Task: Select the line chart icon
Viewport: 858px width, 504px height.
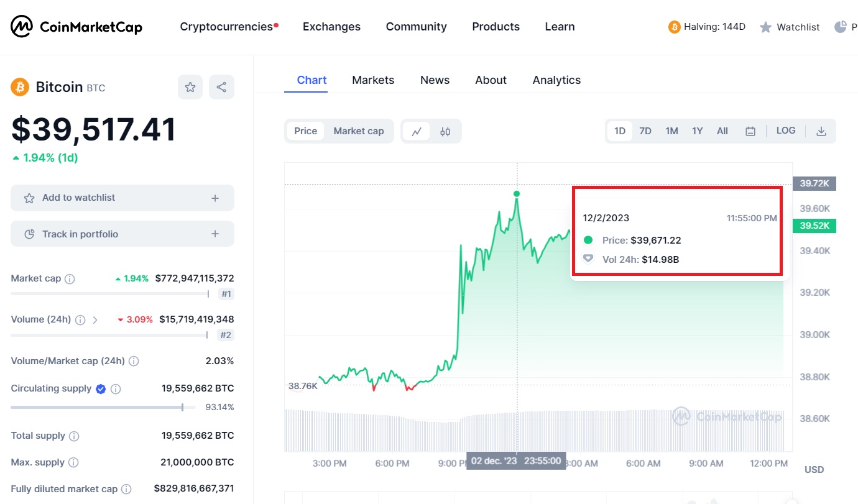Action: (x=417, y=131)
